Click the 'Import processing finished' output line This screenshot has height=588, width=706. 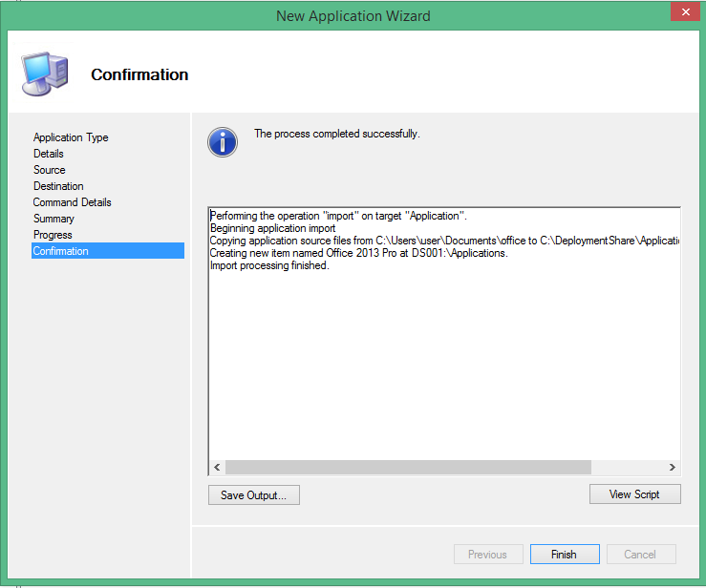tap(269, 265)
